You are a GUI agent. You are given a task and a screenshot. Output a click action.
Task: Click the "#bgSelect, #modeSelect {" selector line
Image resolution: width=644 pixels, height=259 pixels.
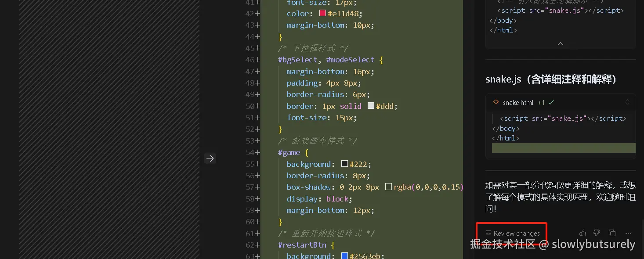331,60
